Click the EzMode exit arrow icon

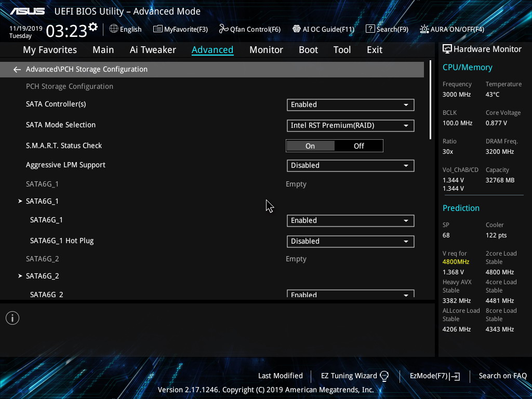455,376
